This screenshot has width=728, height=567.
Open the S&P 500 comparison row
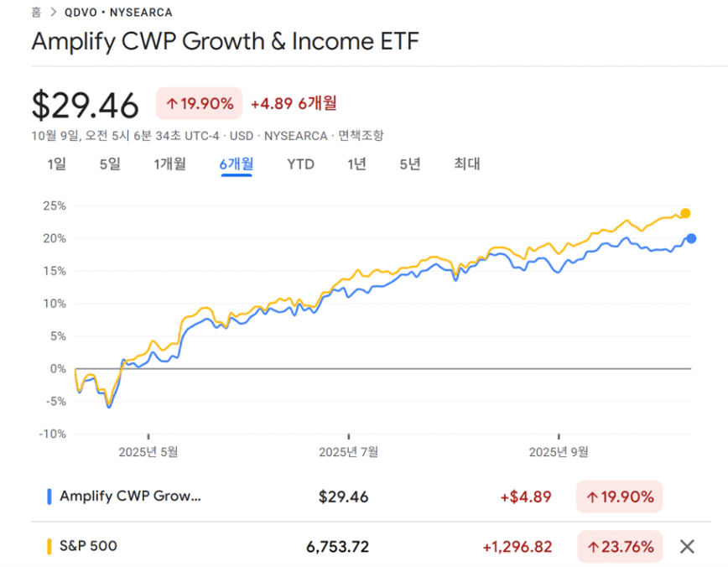(x=88, y=547)
